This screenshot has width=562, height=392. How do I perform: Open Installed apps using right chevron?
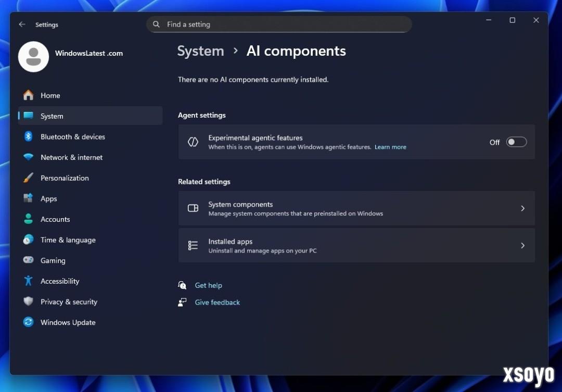(x=522, y=246)
